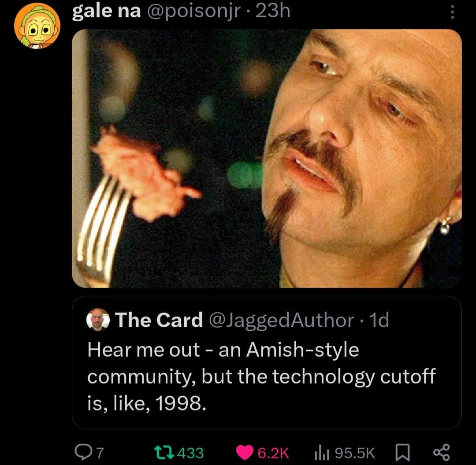The image size is (476, 465).
Task: Click the reply speech bubble icon
Action: click(82, 453)
